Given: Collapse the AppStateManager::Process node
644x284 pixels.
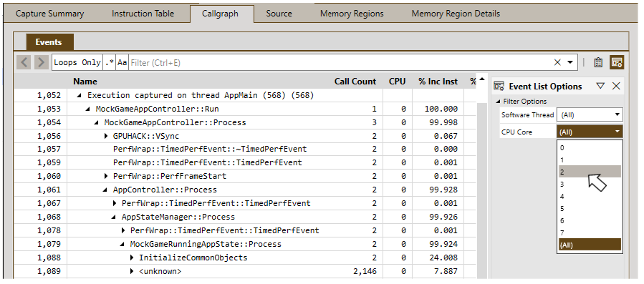Looking at the screenshot, I should click(x=114, y=217).
